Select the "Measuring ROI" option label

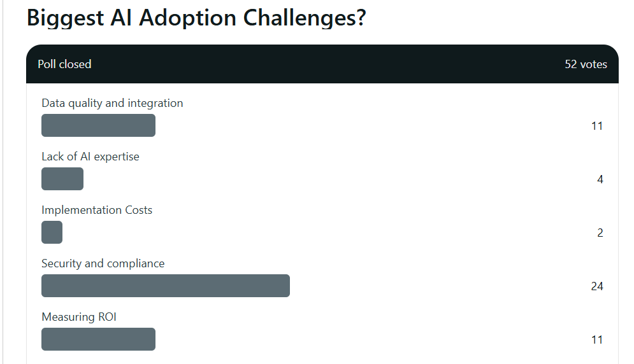79,317
